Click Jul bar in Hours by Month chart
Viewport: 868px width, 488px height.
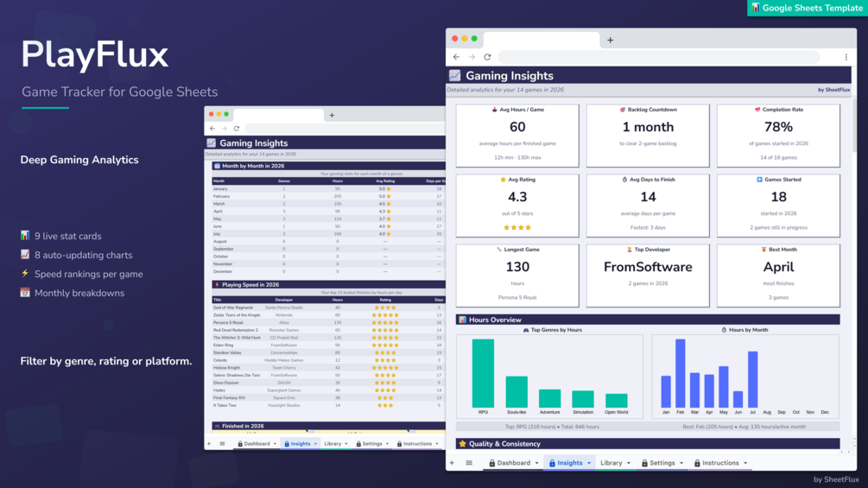coord(753,379)
